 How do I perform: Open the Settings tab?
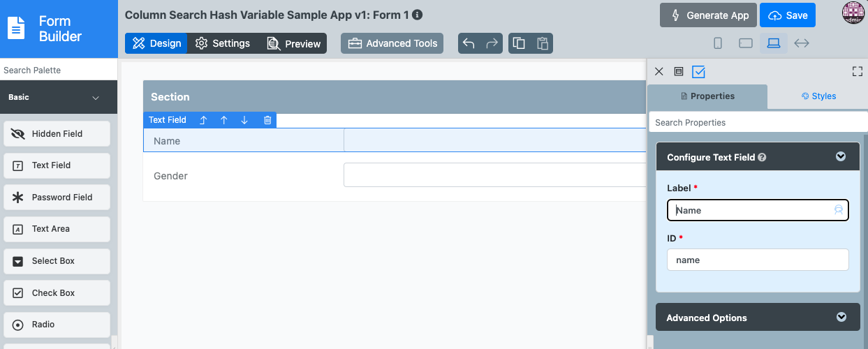point(223,43)
